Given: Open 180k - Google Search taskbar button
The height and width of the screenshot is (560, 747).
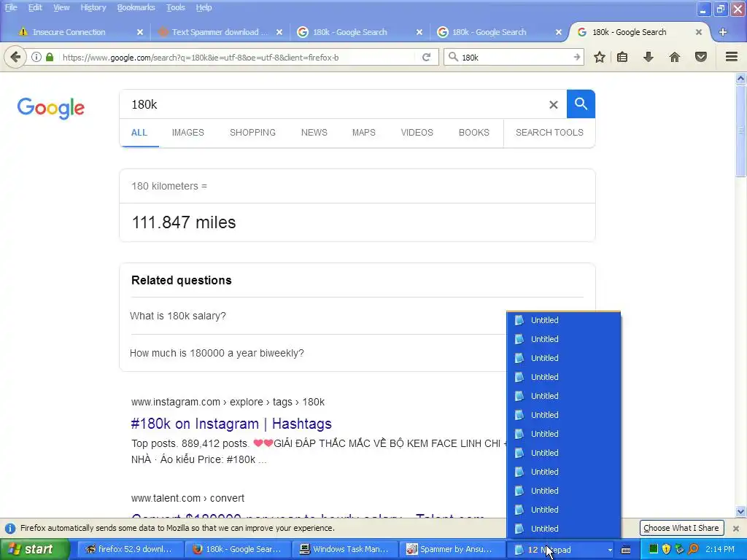Looking at the screenshot, I should tap(236, 549).
